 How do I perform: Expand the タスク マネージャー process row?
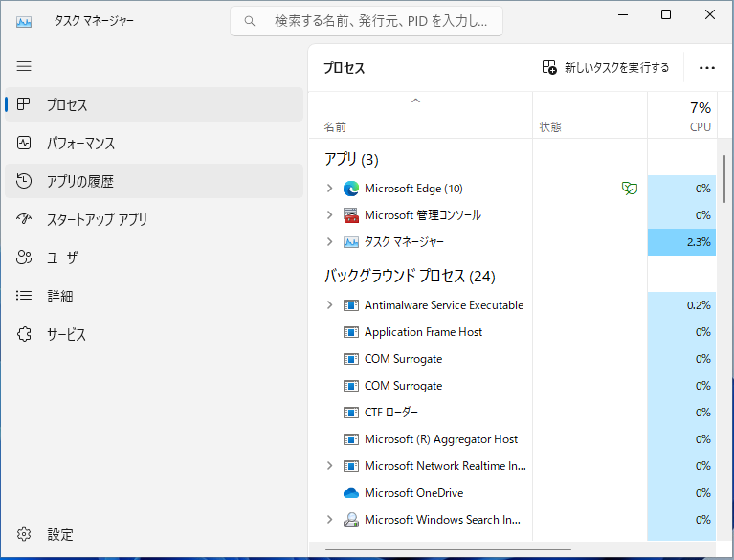(x=329, y=242)
